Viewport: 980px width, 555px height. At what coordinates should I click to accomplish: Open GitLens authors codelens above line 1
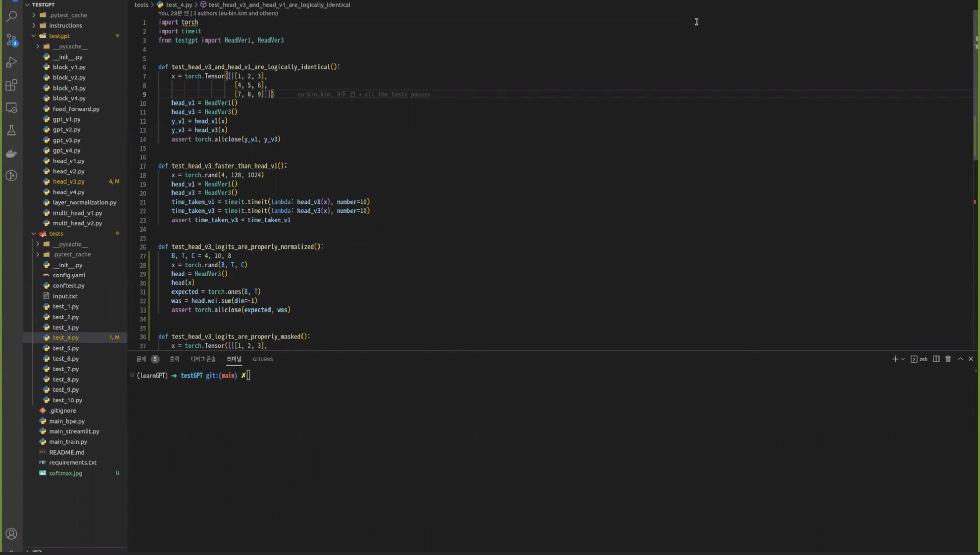tap(218, 13)
